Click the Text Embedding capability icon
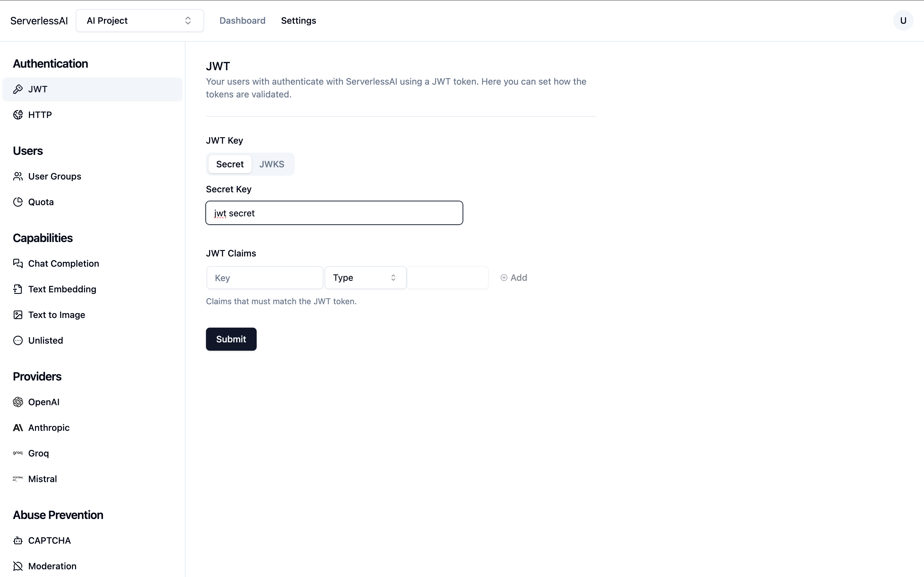Viewport: 924px width, 577px height. [x=18, y=289]
